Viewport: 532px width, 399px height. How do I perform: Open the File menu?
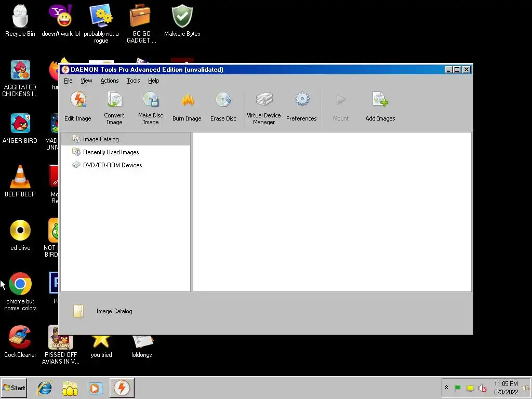coord(68,81)
